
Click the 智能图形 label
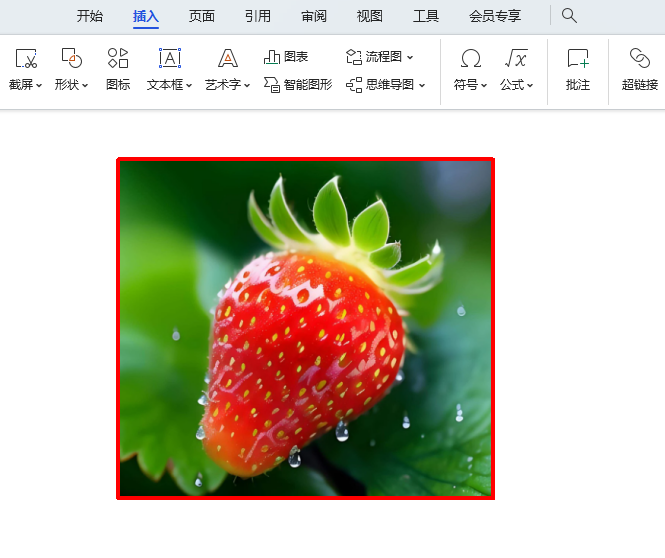tap(307, 85)
